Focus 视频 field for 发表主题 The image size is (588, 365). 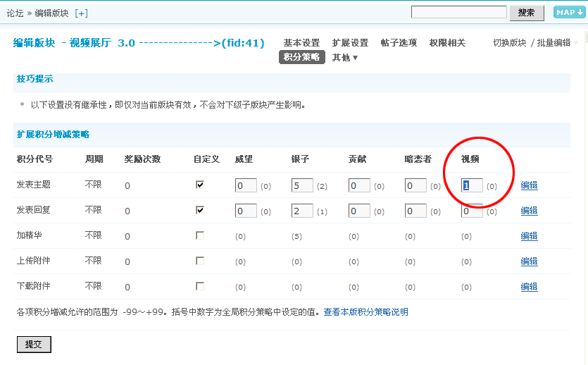(x=472, y=185)
